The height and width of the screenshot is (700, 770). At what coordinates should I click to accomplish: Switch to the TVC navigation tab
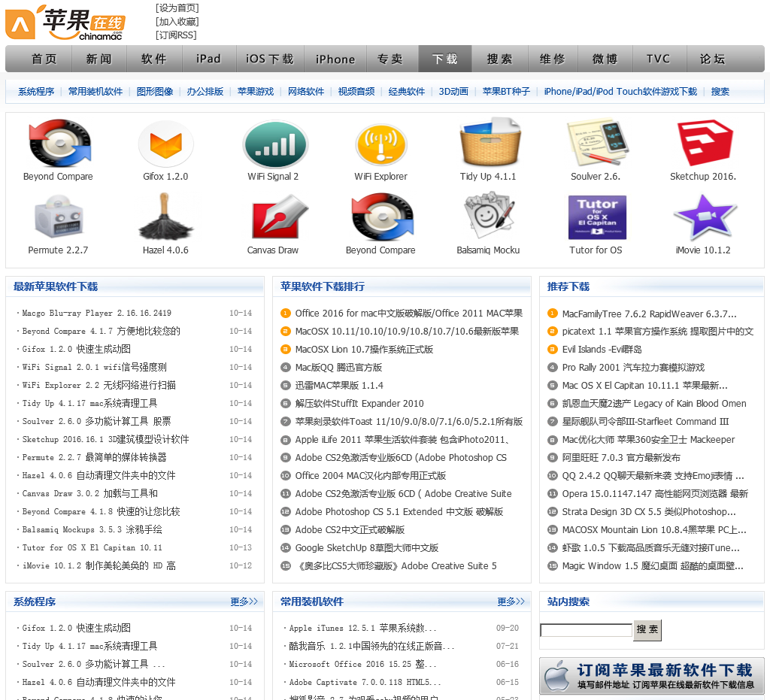(x=659, y=59)
